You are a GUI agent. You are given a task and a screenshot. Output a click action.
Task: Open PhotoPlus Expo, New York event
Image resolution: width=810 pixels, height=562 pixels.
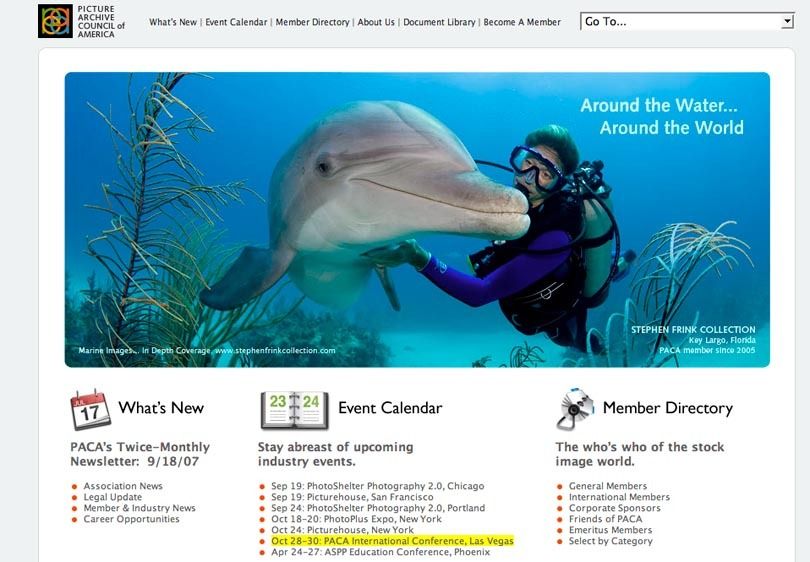pyautogui.click(x=356, y=519)
